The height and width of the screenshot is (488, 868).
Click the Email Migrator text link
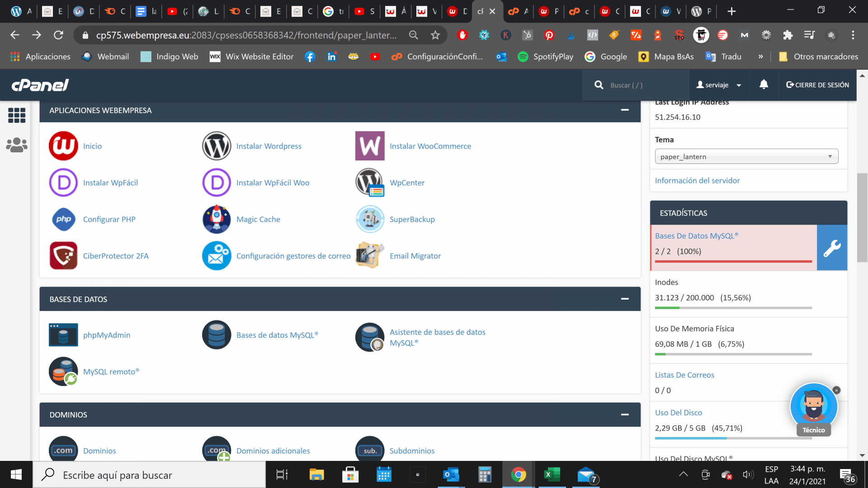click(415, 256)
